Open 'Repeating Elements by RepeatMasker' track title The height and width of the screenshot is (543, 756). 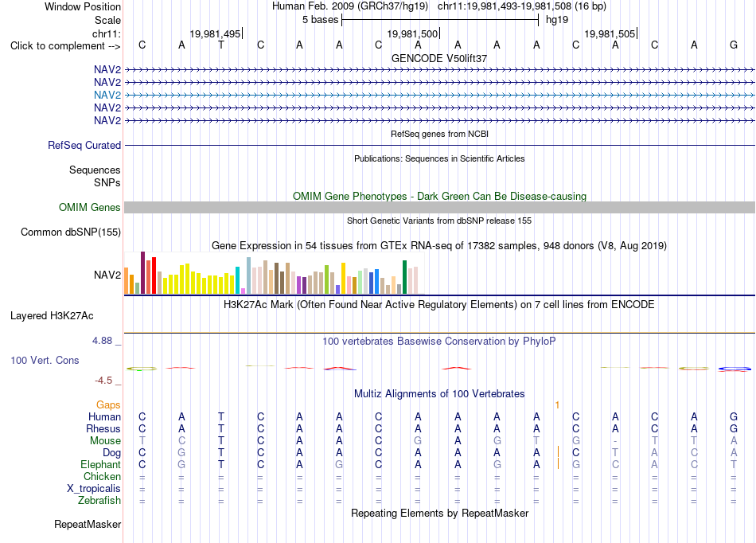(x=439, y=513)
